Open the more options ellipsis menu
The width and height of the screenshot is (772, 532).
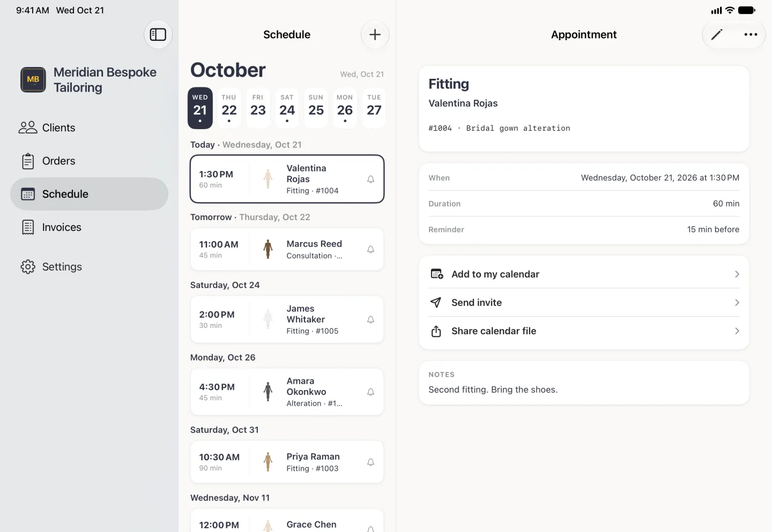pyautogui.click(x=751, y=35)
